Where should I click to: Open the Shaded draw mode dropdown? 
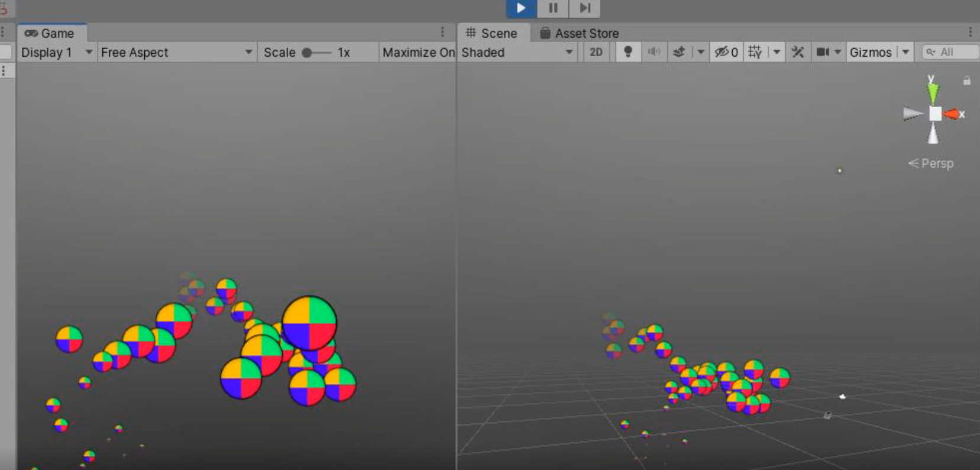coord(517,52)
